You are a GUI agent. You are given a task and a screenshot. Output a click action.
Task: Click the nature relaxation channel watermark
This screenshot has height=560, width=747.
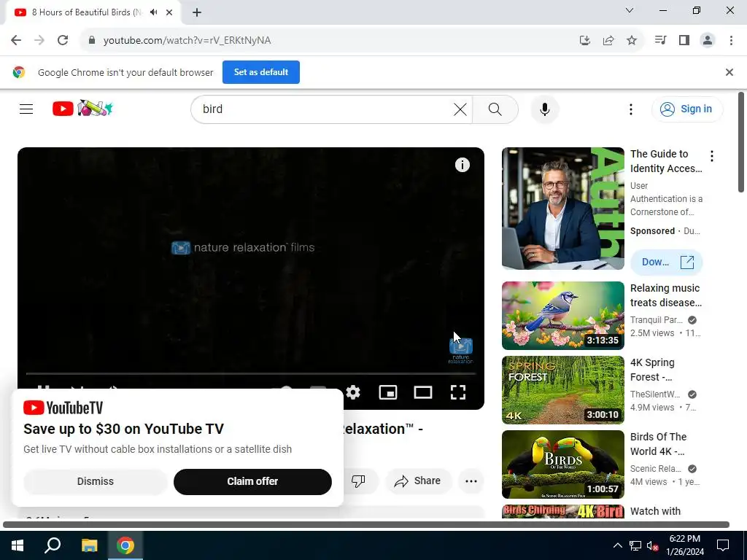[x=461, y=351]
